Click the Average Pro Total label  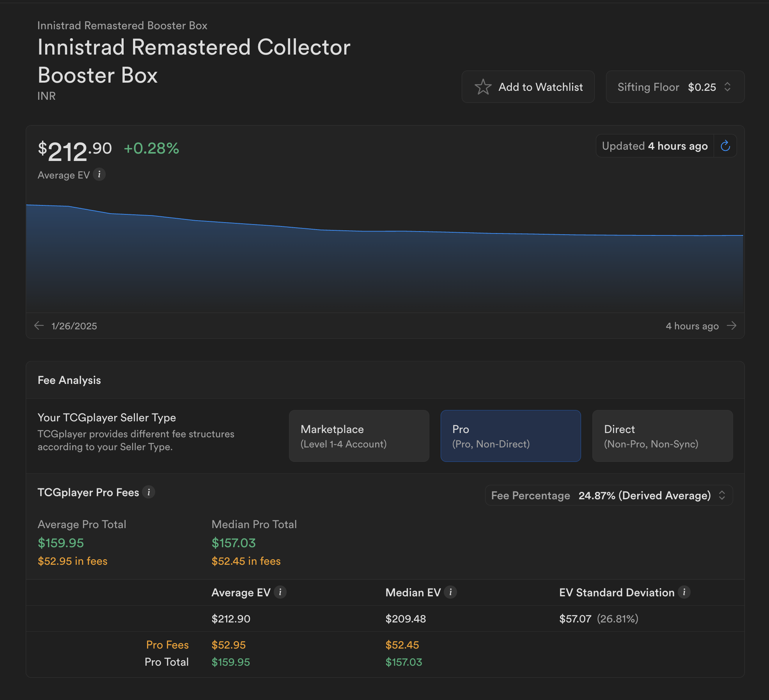(82, 524)
